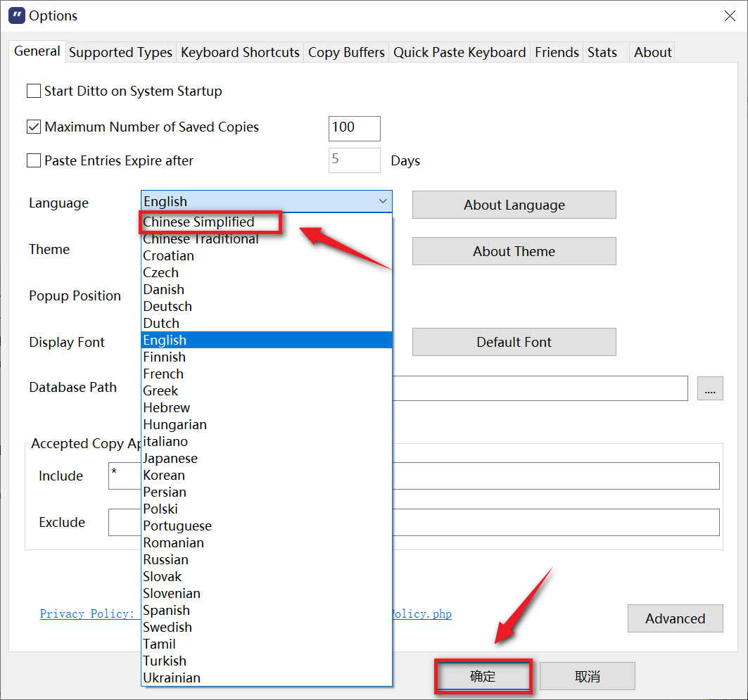The height and width of the screenshot is (700, 748).
Task: Uncheck Maximum Number of Saved Copies
Action: (x=33, y=127)
